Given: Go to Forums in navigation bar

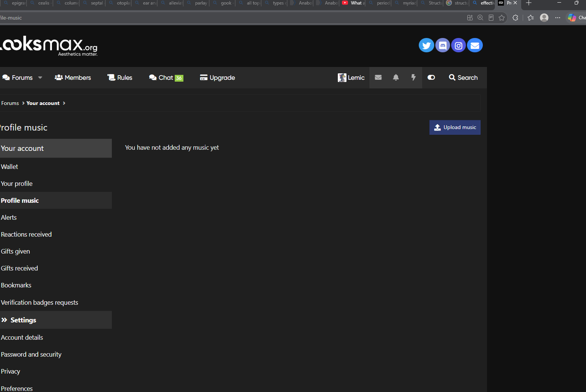Looking at the screenshot, I should 18,77.
